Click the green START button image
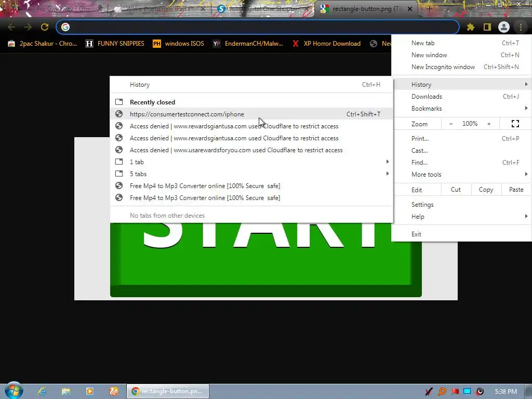The image size is (532, 399). (265, 260)
